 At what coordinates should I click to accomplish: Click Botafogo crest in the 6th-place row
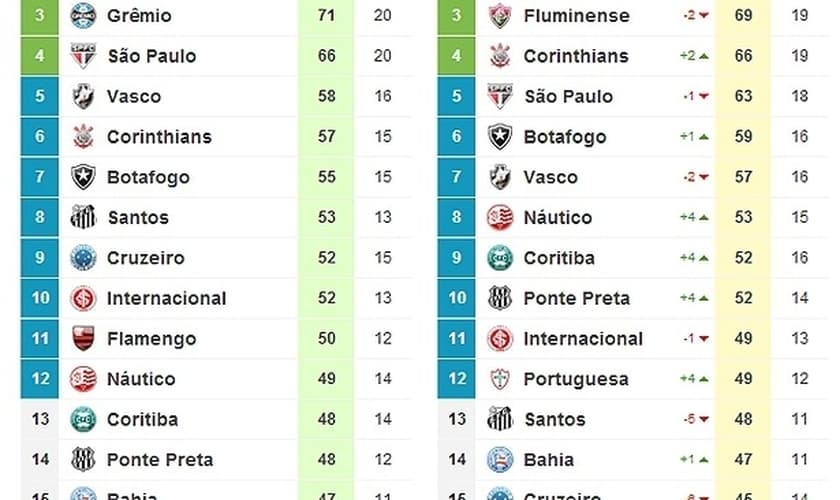[x=500, y=137]
